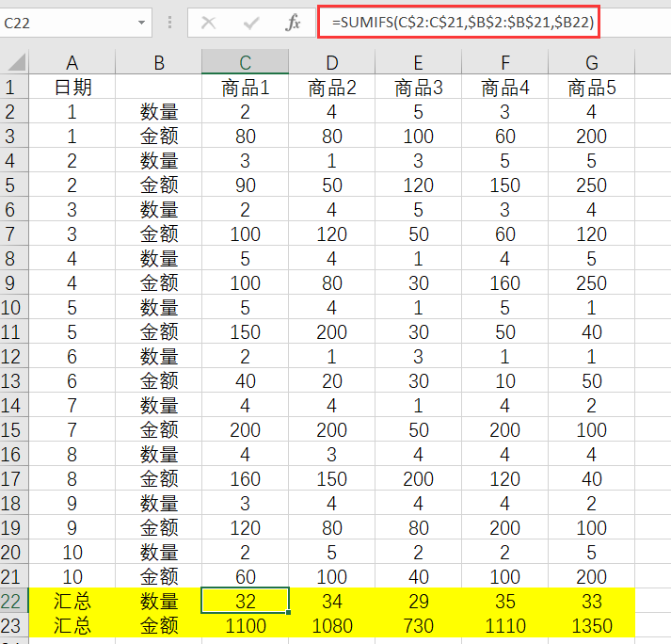Click cell C5 with value 90
Image resolution: width=671 pixels, height=644 pixels.
coord(246,185)
